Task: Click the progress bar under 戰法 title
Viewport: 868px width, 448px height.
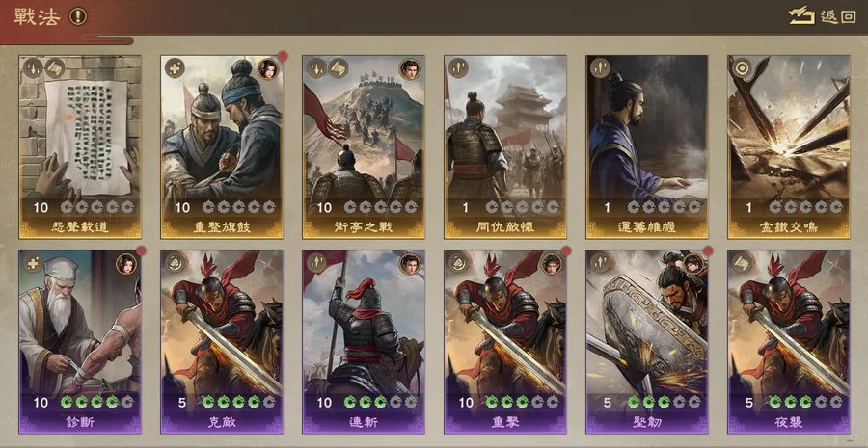Action: (107, 40)
